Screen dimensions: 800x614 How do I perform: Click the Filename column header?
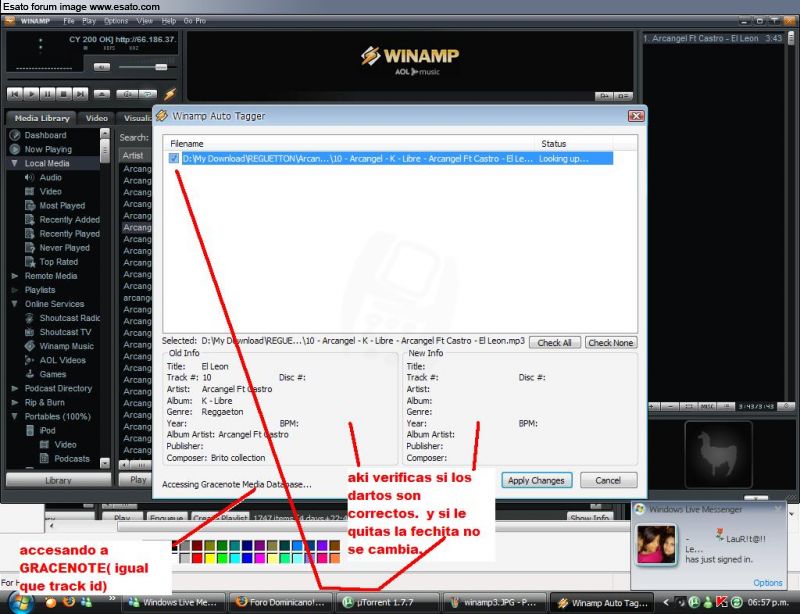(x=349, y=144)
